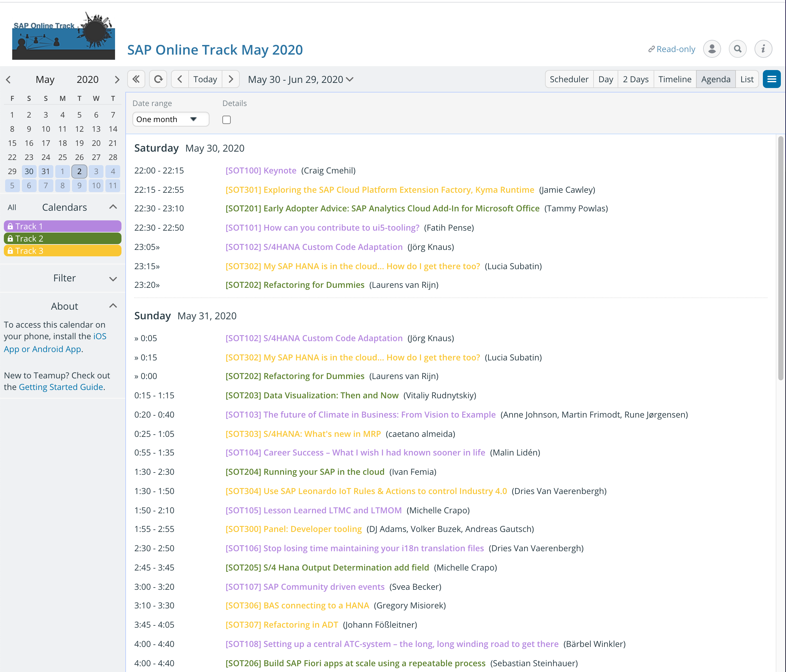Enable the Details checkbox
The height and width of the screenshot is (672, 786).
pyautogui.click(x=227, y=120)
